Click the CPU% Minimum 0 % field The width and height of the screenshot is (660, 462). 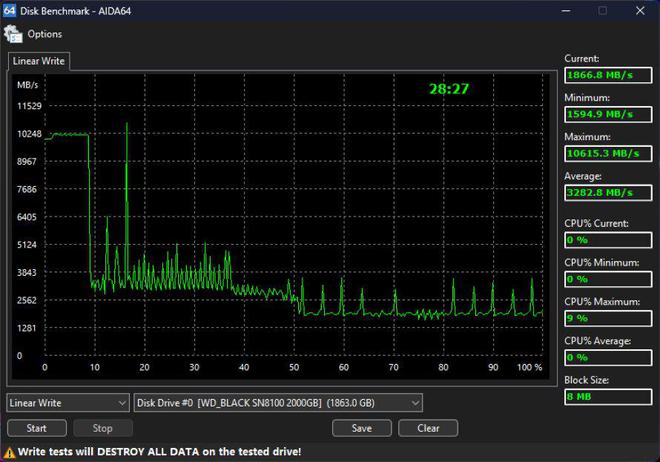click(608, 279)
